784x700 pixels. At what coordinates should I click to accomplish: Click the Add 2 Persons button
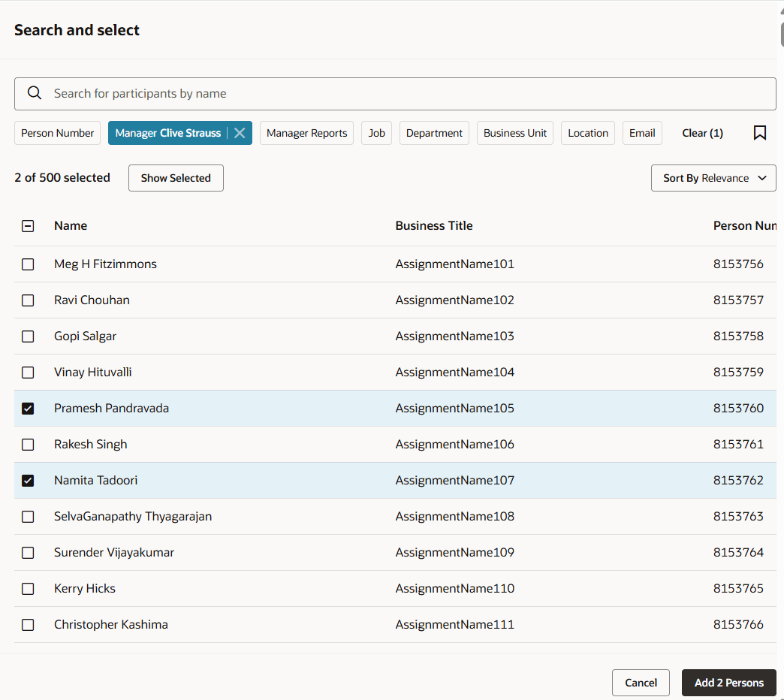click(x=729, y=683)
